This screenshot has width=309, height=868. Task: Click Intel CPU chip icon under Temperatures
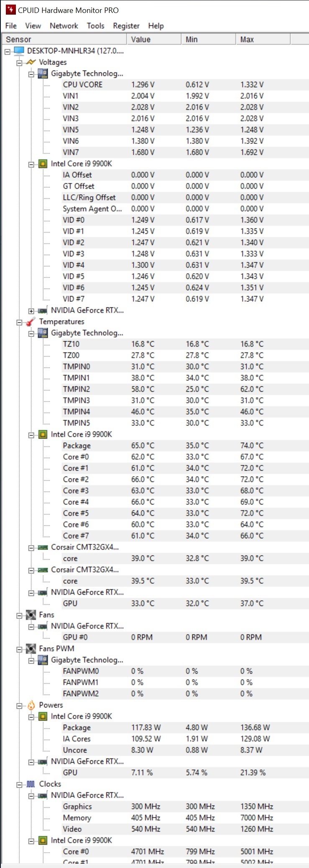coord(43,434)
